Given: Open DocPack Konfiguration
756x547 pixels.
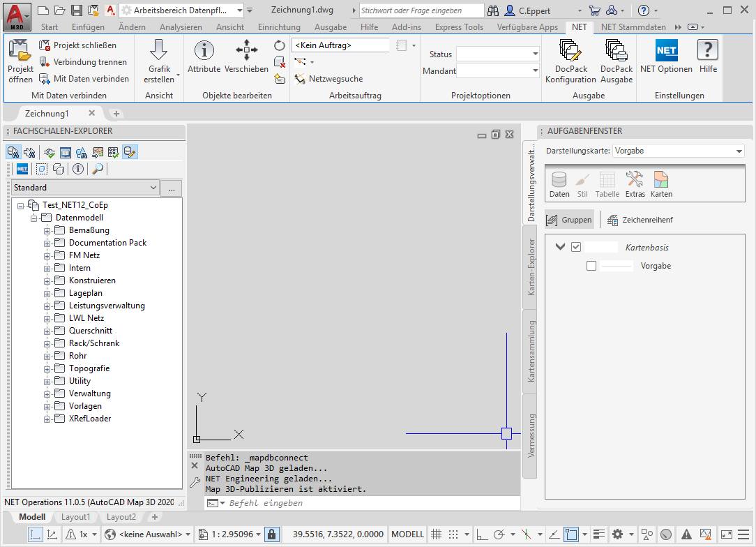Looking at the screenshot, I should (x=570, y=61).
